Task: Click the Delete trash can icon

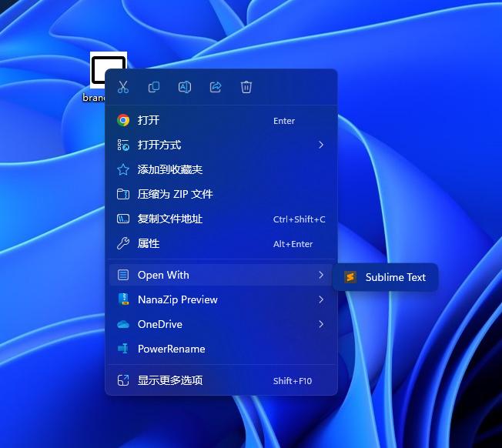Action: click(x=246, y=87)
